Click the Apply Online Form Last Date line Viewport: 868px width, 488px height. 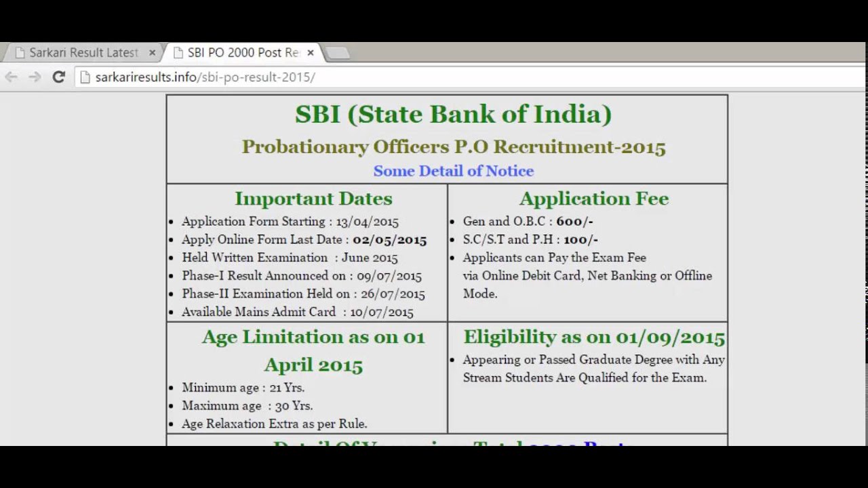click(x=304, y=240)
